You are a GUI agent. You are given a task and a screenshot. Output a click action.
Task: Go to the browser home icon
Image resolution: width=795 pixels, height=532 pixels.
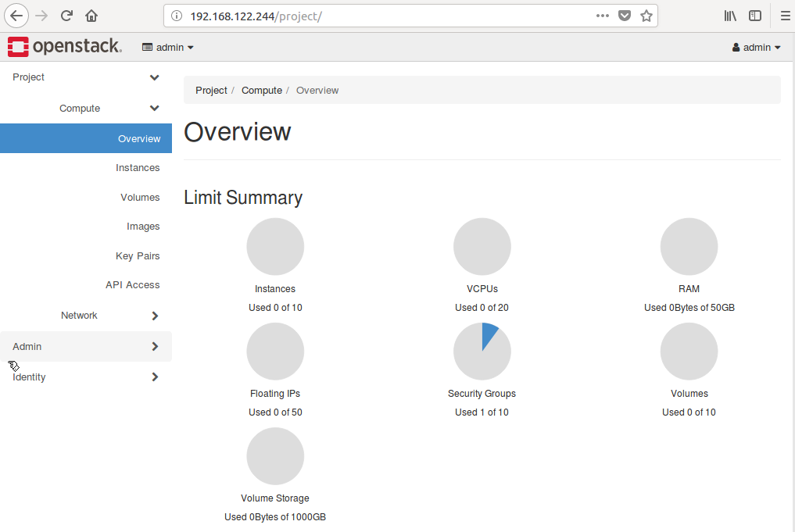91,16
